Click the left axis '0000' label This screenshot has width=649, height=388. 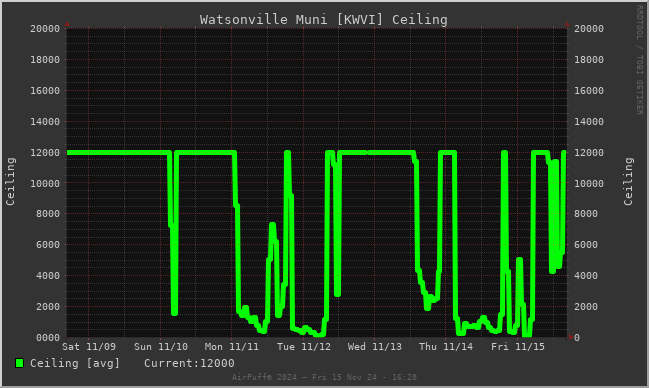48,338
